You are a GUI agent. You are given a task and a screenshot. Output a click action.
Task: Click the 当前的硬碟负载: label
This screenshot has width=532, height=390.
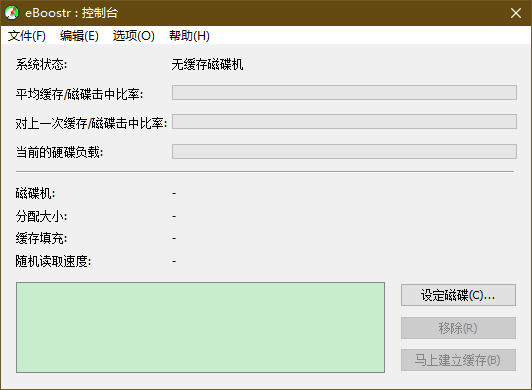coord(59,152)
